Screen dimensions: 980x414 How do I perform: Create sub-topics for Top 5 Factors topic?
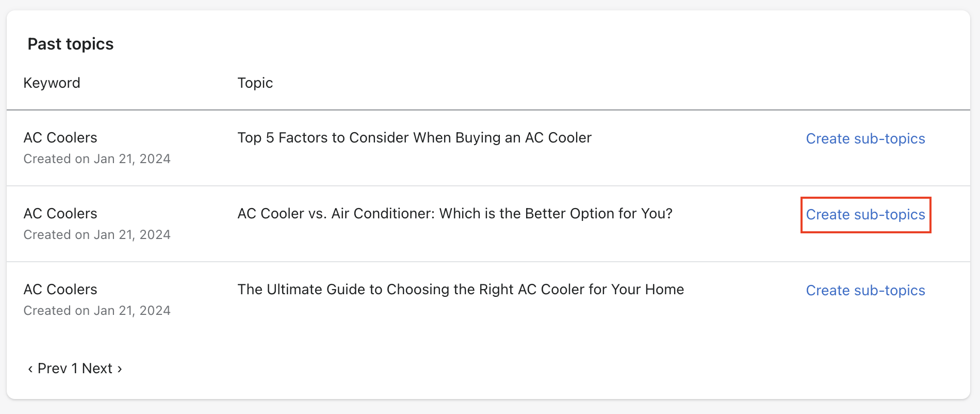coord(865,139)
